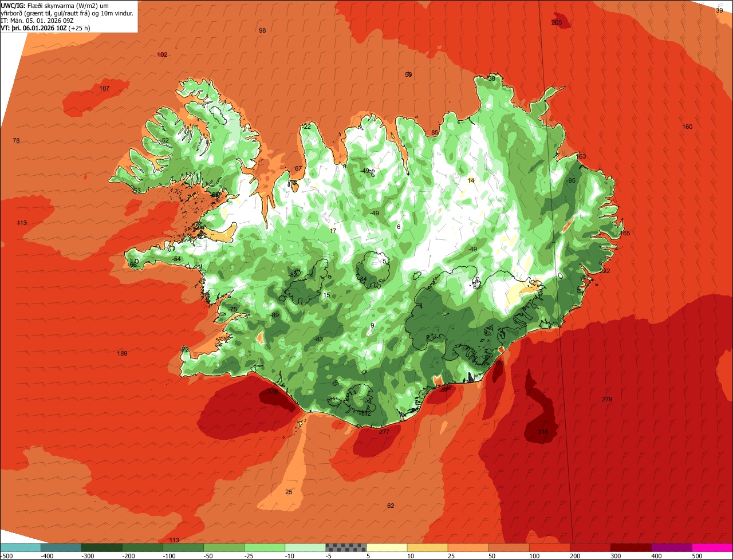Click the map value -75 in southwest Iceland

tap(232, 309)
